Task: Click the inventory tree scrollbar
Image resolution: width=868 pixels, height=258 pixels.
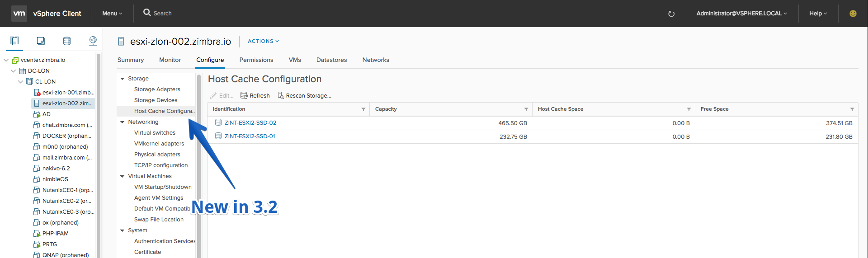Action: click(x=99, y=156)
